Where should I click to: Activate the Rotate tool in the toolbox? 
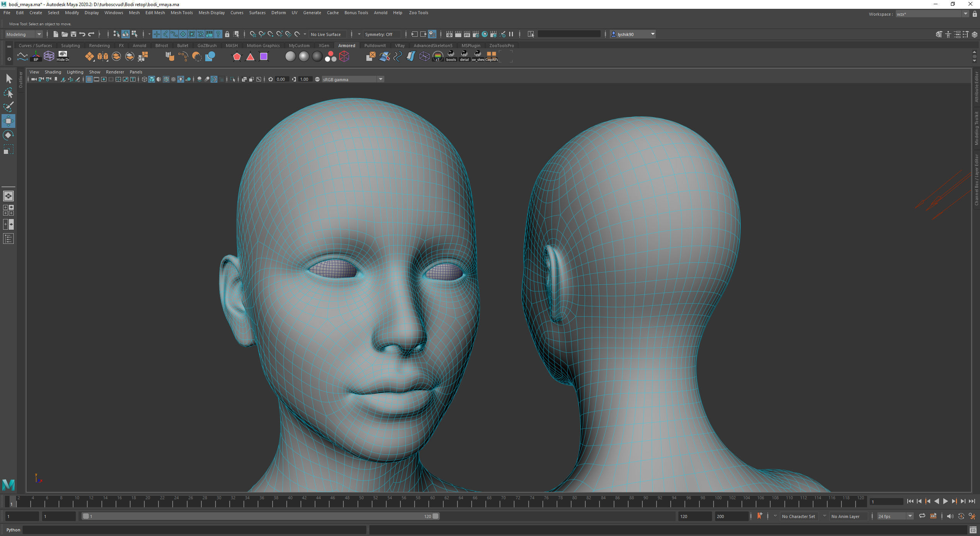8,135
